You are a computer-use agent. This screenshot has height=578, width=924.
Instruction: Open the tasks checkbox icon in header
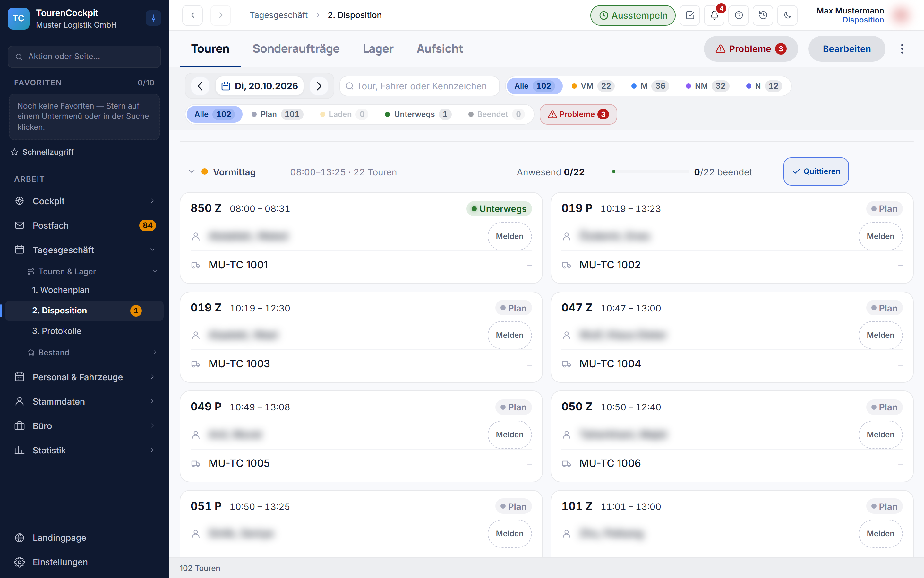pos(689,15)
